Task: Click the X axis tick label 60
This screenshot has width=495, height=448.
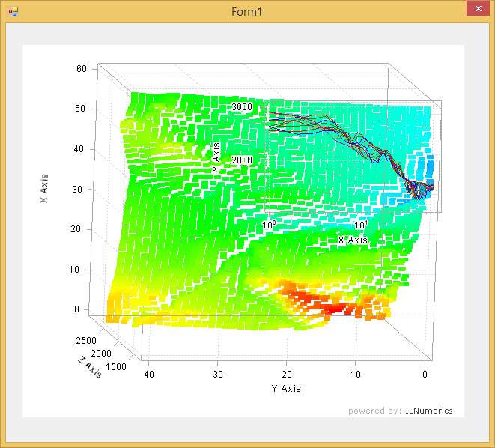Action: 82,68
